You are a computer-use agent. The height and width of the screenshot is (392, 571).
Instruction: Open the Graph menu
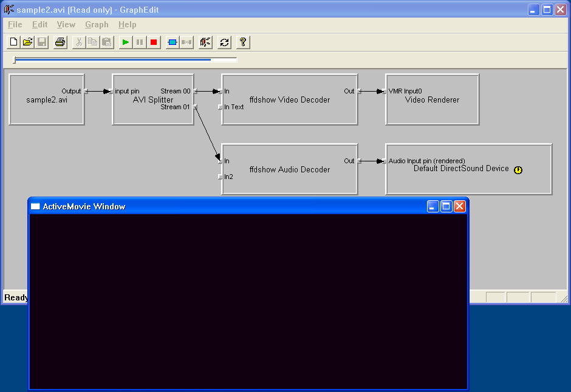pos(97,25)
